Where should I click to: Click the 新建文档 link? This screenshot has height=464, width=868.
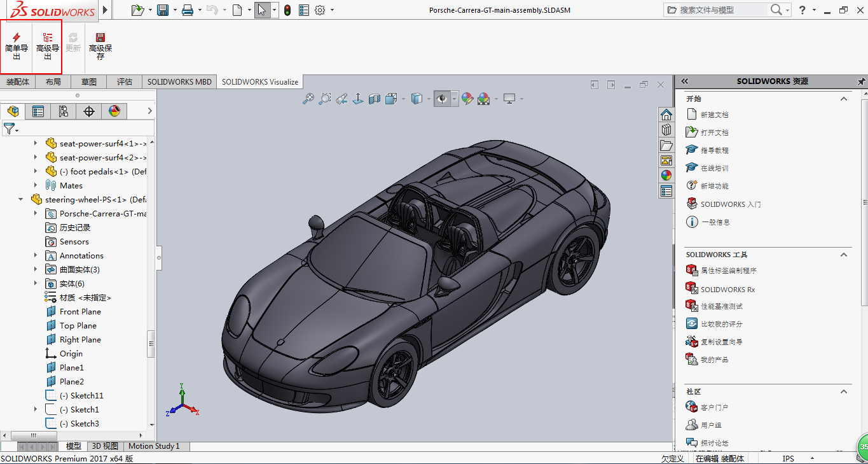[714, 115]
